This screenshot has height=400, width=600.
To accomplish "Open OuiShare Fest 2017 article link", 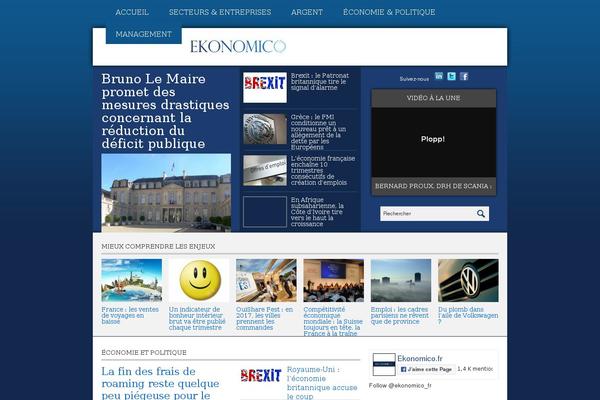I will coord(264,318).
